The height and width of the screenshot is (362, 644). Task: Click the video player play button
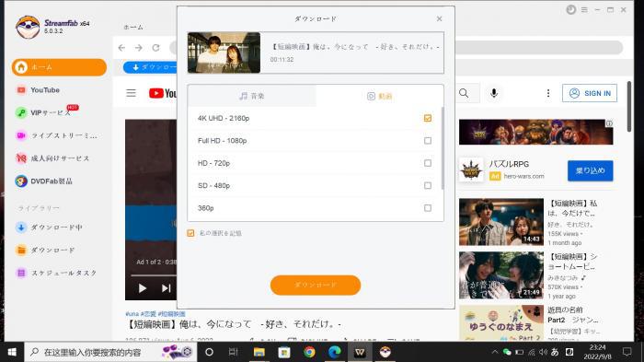[142, 288]
